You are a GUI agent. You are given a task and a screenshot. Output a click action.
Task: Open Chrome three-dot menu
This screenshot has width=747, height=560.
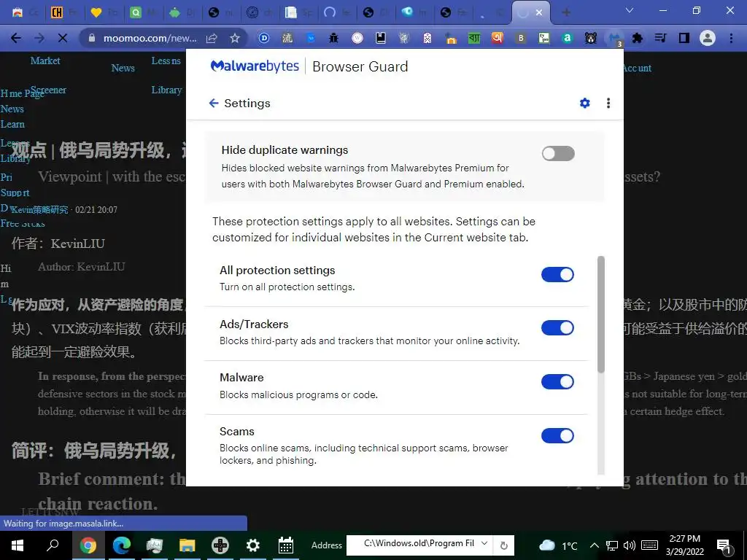pos(731,38)
